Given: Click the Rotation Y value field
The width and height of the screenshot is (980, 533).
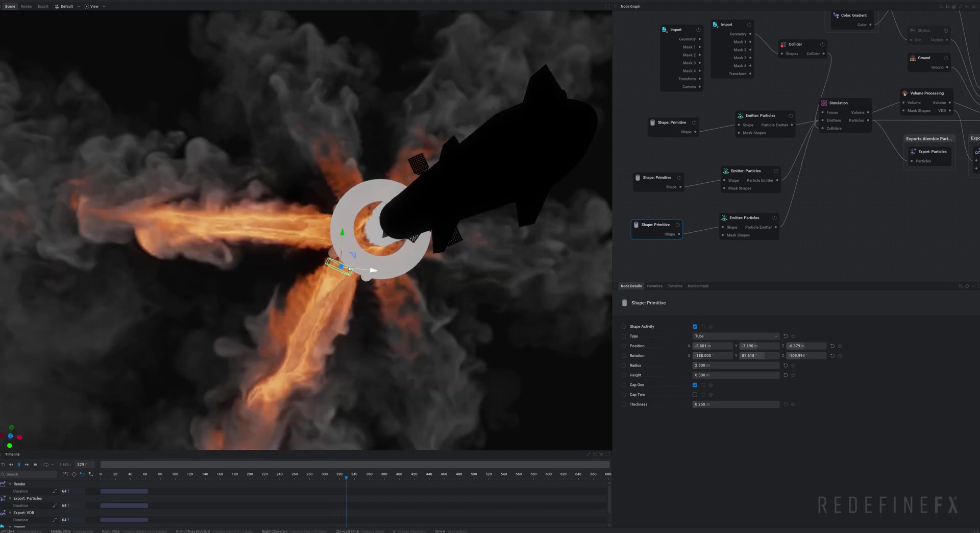Looking at the screenshot, I should (759, 356).
